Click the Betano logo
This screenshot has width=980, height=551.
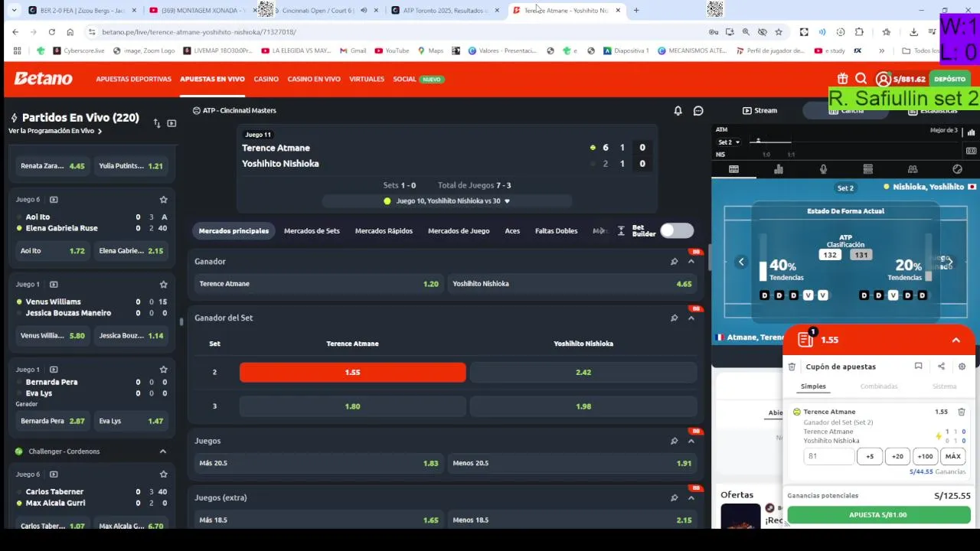coord(43,79)
